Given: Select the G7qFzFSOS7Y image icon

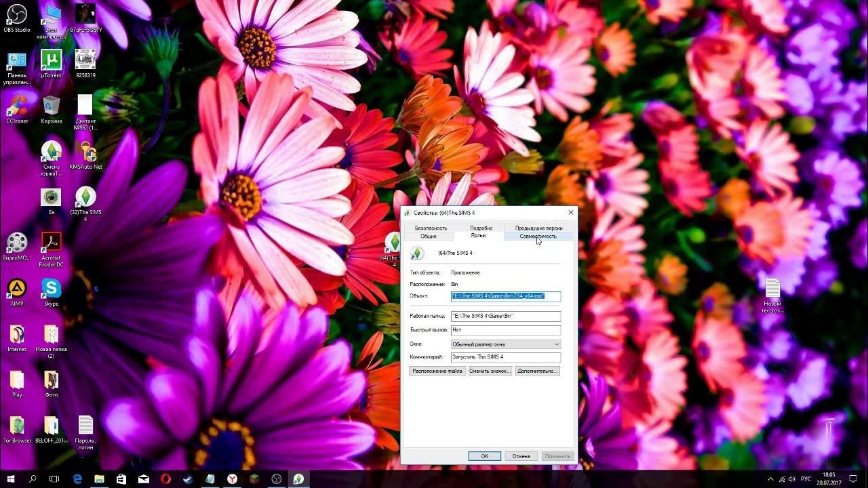Looking at the screenshot, I should point(85,18).
